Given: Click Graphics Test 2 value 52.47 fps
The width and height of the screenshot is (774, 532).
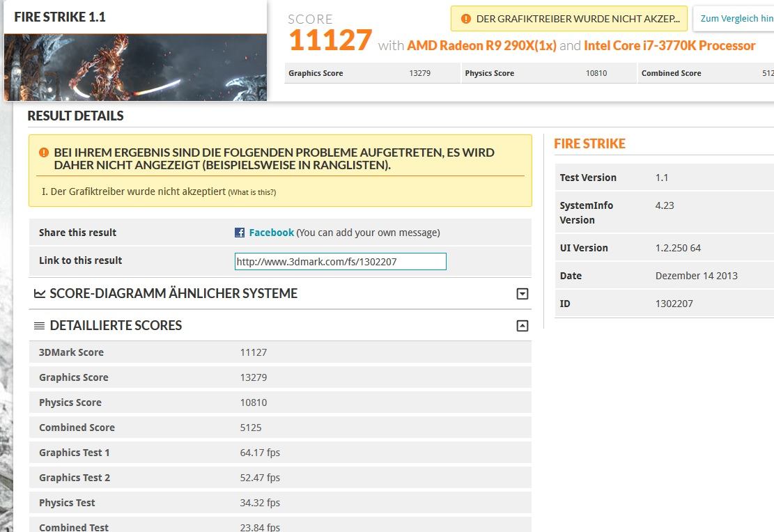Looking at the screenshot, I should point(260,478).
